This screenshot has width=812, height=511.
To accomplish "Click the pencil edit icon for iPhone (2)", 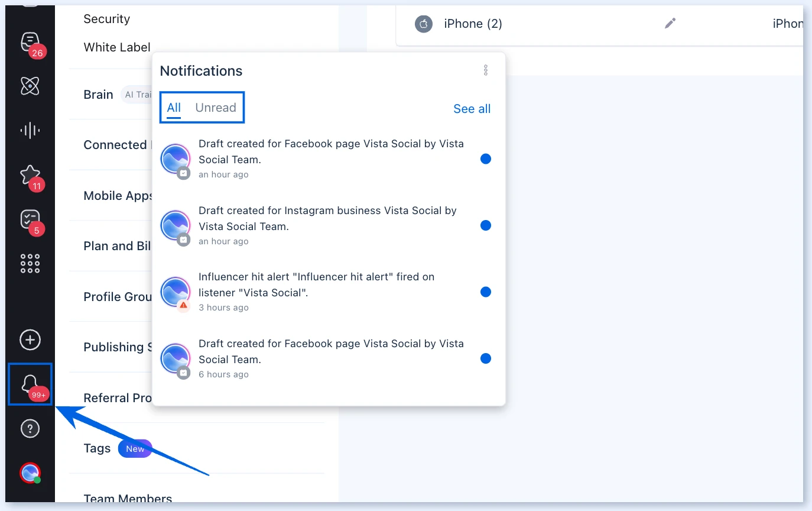I will pyautogui.click(x=670, y=23).
